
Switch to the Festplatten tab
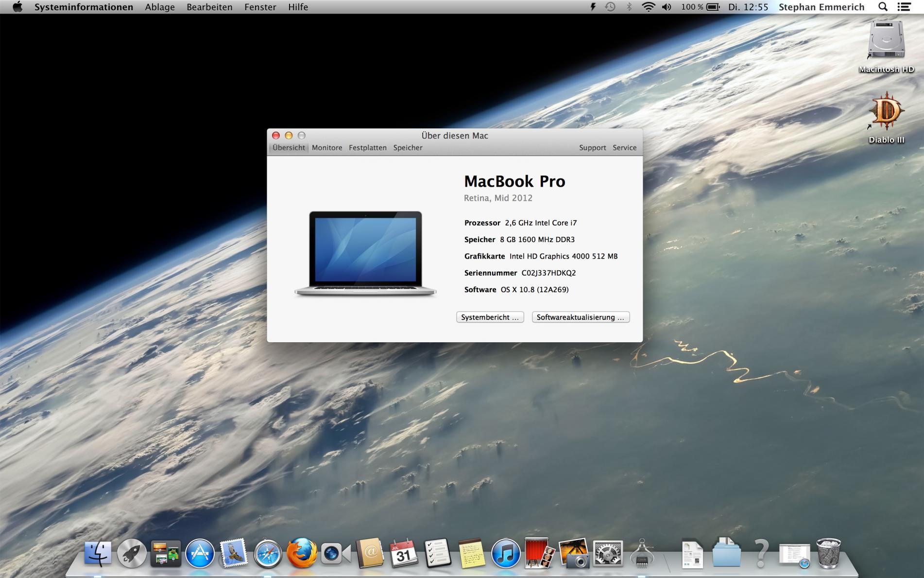pos(368,148)
